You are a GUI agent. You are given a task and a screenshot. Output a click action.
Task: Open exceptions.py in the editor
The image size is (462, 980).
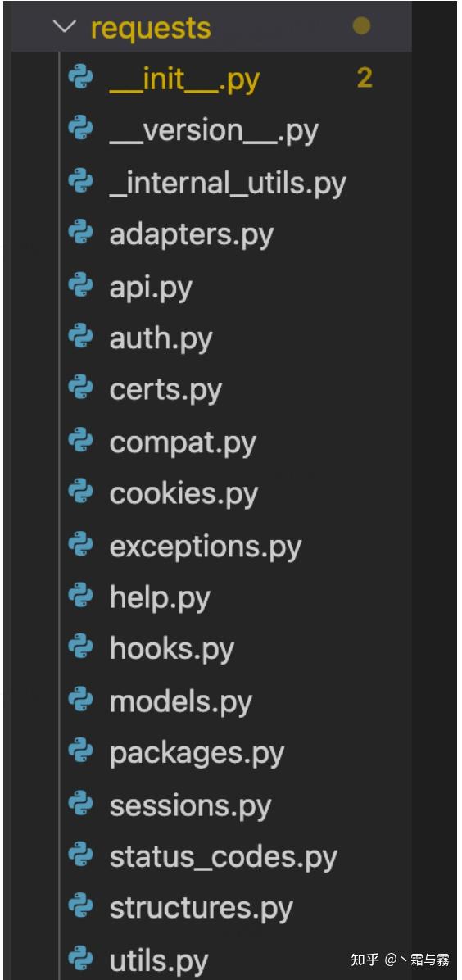pyautogui.click(x=205, y=547)
